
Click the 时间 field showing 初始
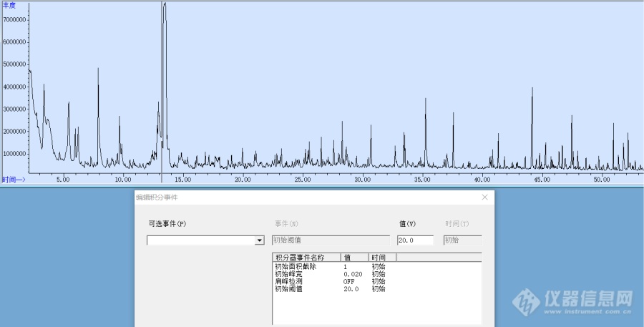(x=462, y=240)
